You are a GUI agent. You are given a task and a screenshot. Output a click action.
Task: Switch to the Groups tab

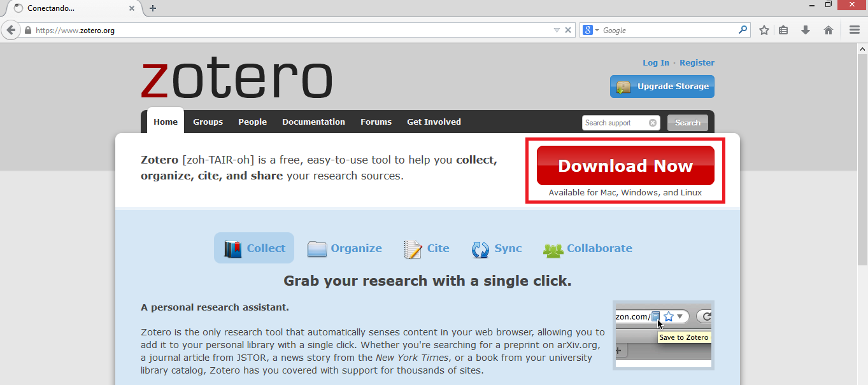[x=208, y=122]
